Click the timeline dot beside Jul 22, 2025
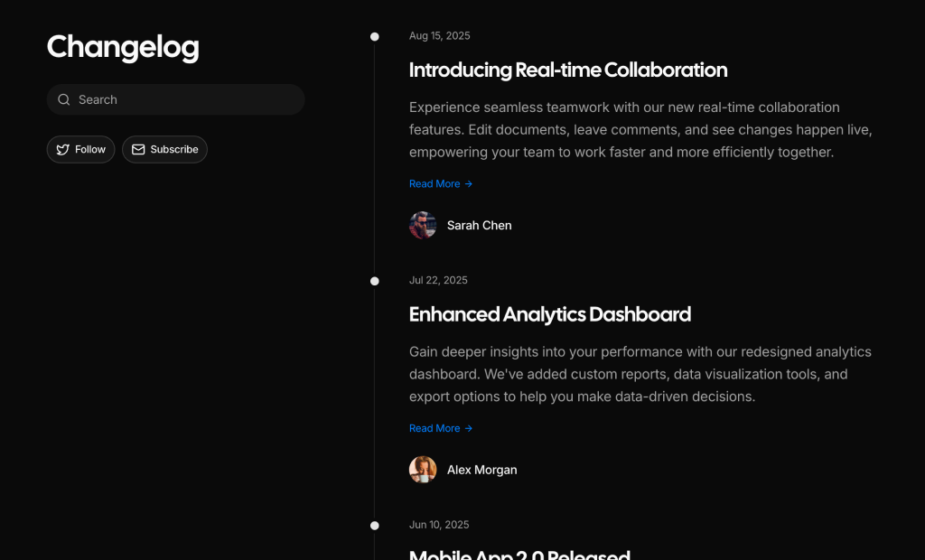The image size is (925, 560). 375,280
